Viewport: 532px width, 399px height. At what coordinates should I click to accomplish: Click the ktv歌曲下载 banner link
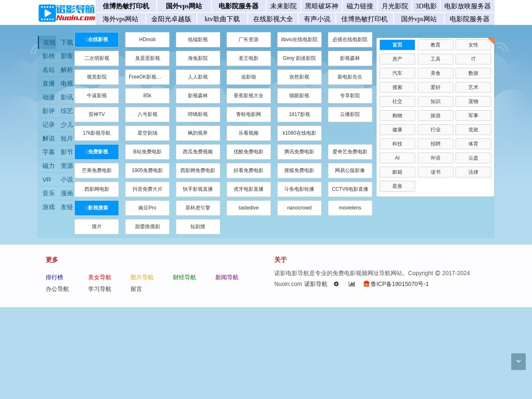[x=222, y=19]
